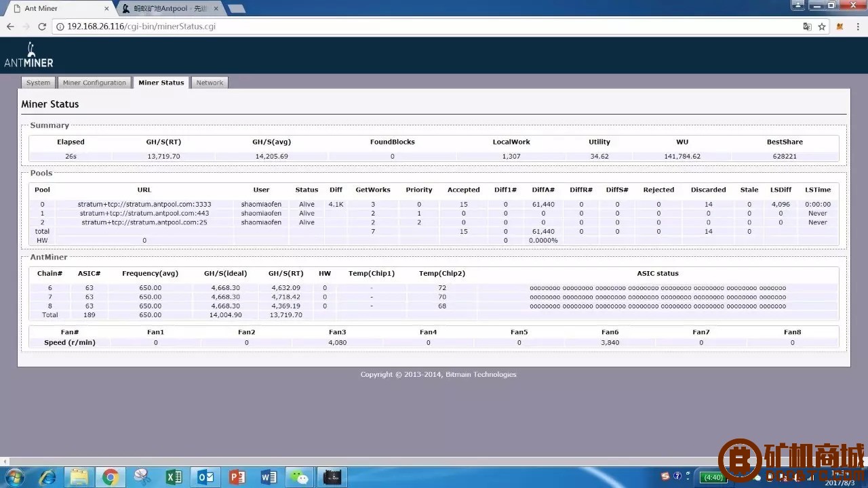The height and width of the screenshot is (488, 868).
Task: Click the total GH/S(ideal) value 14,004.90
Action: (225, 315)
